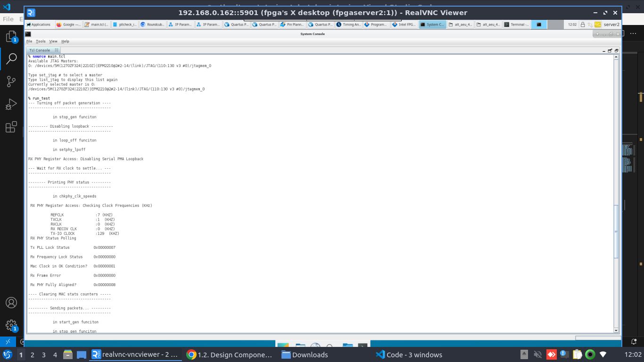Open the Run and Debug view
The height and width of the screenshot is (362, 644).
[11, 104]
